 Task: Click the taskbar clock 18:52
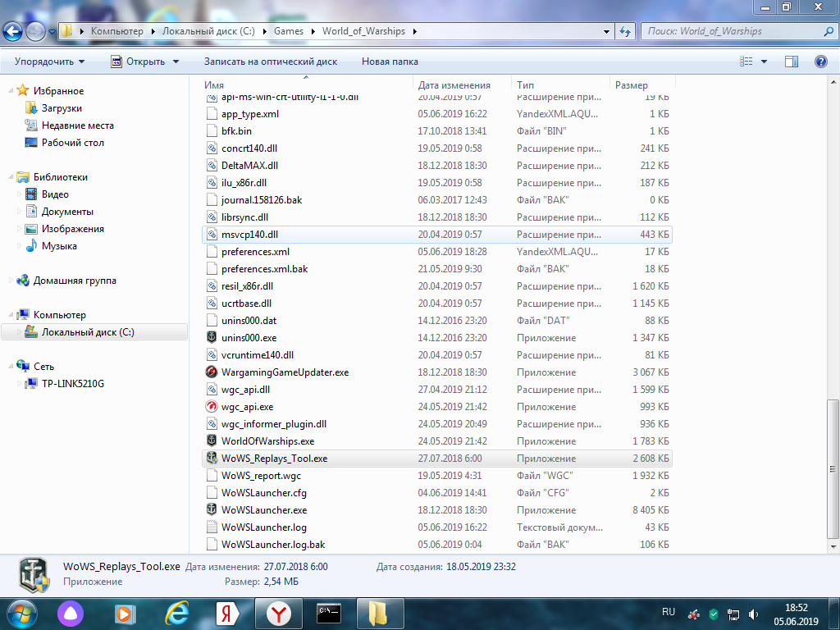796,608
